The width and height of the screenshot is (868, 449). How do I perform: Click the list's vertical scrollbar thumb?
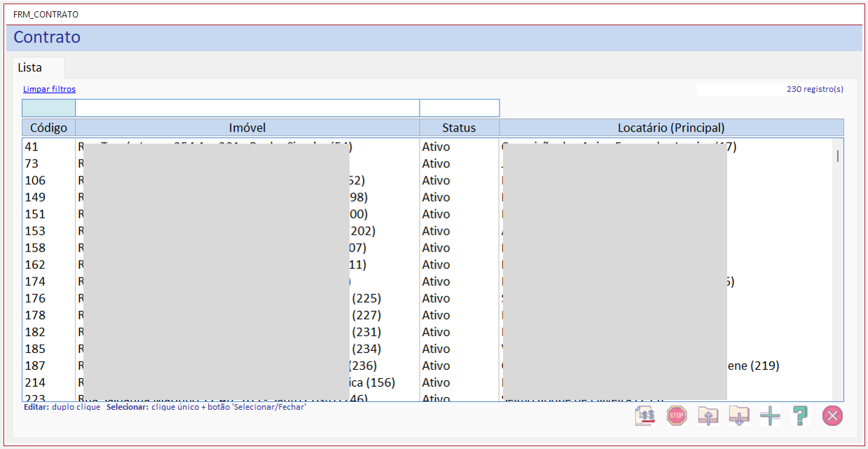(x=838, y=156)
